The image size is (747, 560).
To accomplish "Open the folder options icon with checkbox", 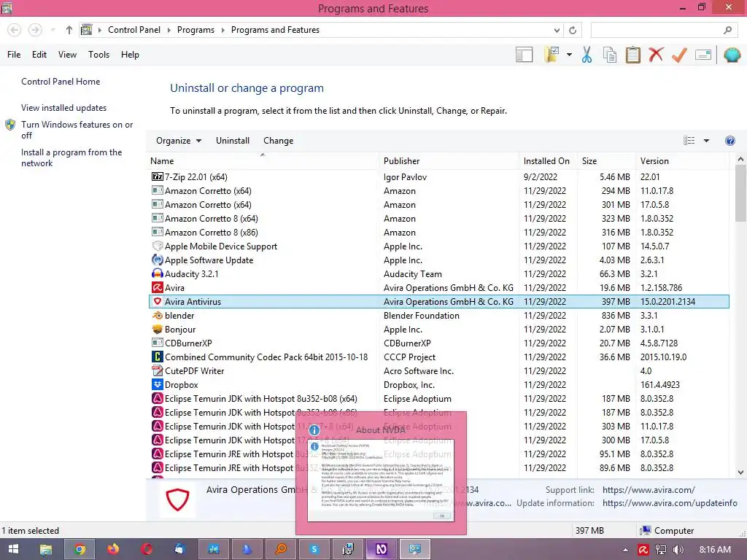I will [x=551, y=55].
